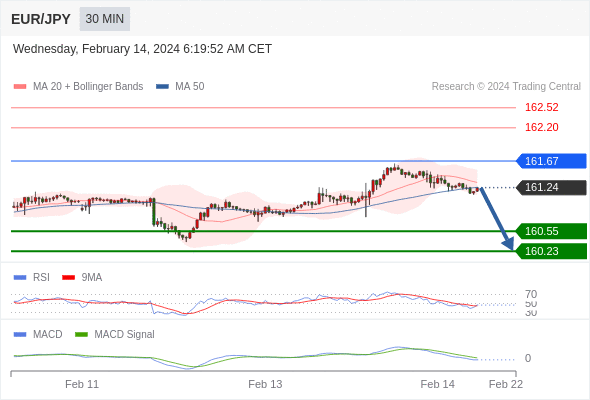Toggle the RSI legend marker
The height and width of the screenshot is (400, 590).
(x=20, y=278)
